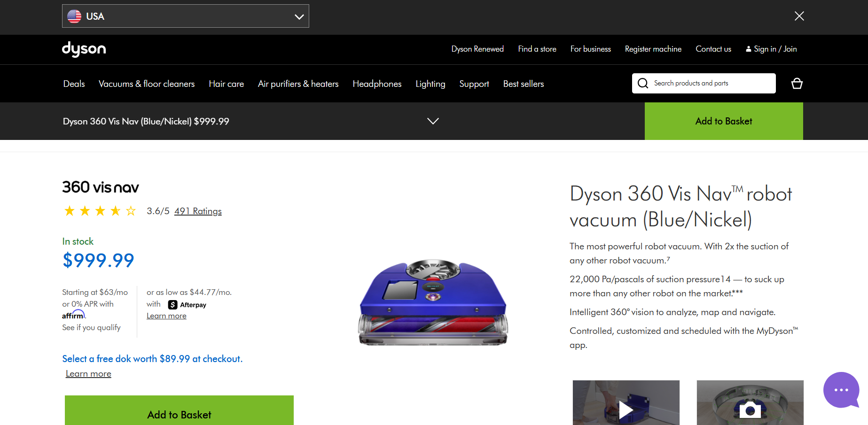
Task: Click the Sign in person icon
Action: (749, 49)
